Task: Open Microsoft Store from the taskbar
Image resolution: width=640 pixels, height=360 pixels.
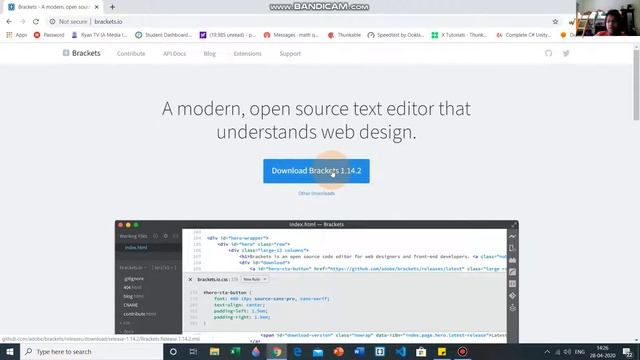Action: click(x=421, y=351)
